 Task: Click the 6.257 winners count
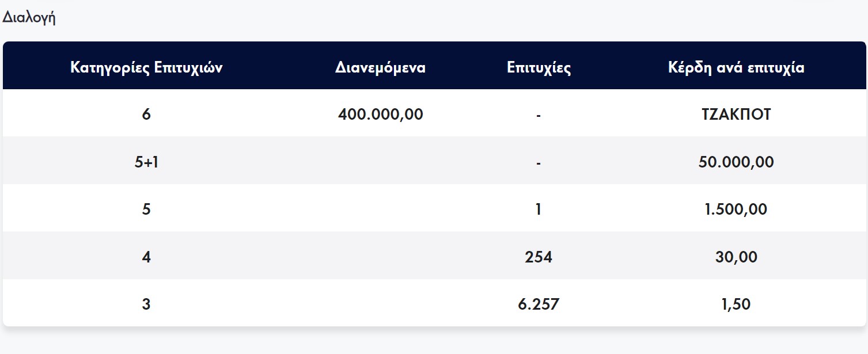[x=539, y=303]
